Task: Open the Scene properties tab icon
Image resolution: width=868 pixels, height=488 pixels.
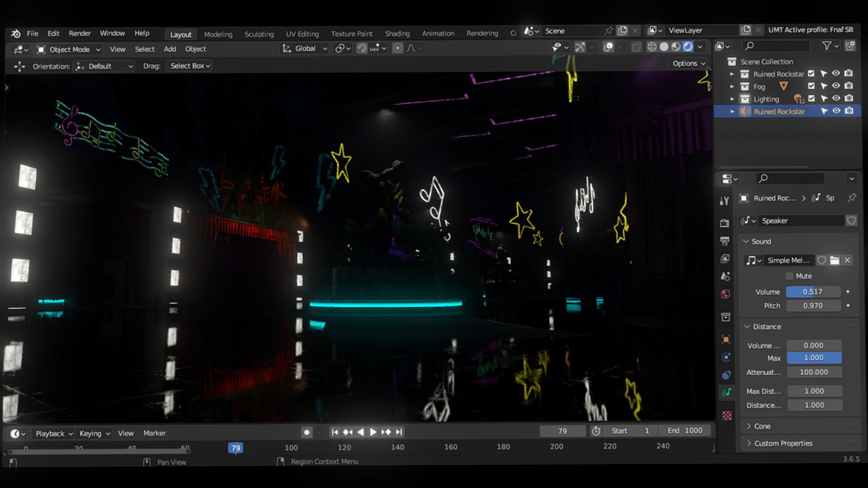Action: (726, 276)
